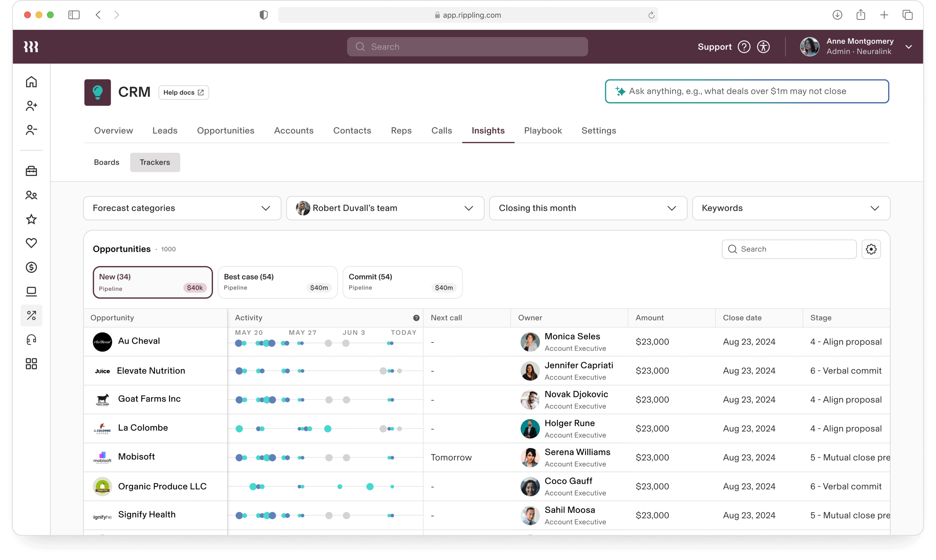The width and height of the screenshot is (936, 560).
Task: Click the browser share icon
Action: click(x=860, y=15)
